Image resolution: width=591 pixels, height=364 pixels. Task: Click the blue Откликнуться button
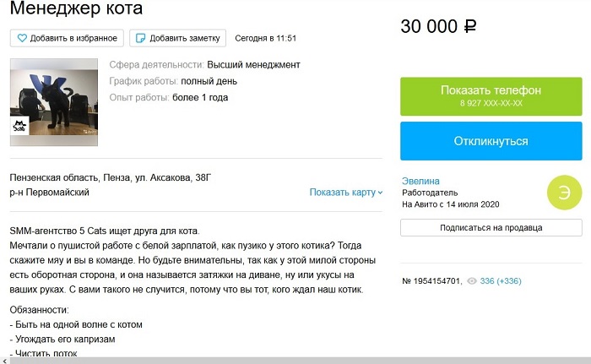(x=491, y=141)
